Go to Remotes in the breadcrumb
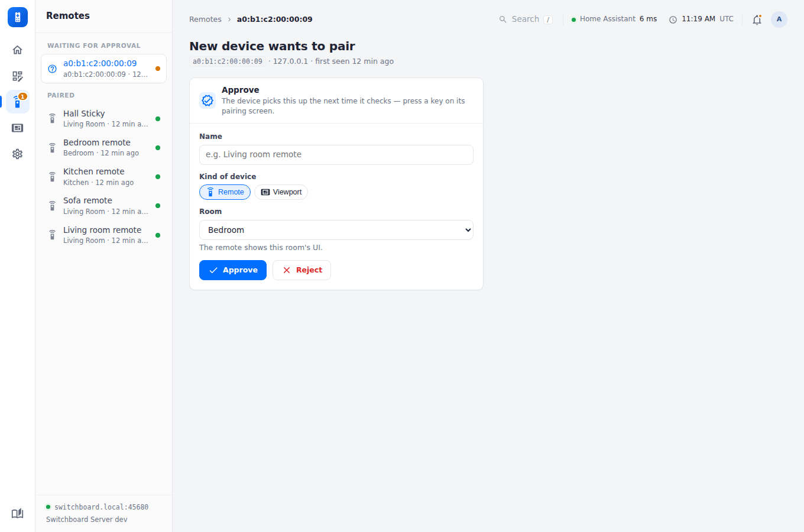Screen dimensions: 804x532 (205, 20)
